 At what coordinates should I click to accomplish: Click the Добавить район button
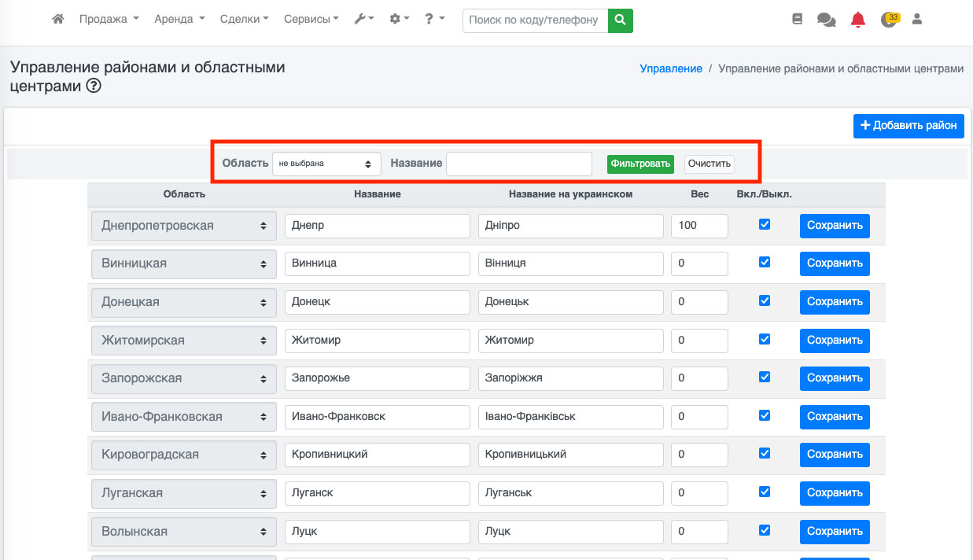[909, 126]
